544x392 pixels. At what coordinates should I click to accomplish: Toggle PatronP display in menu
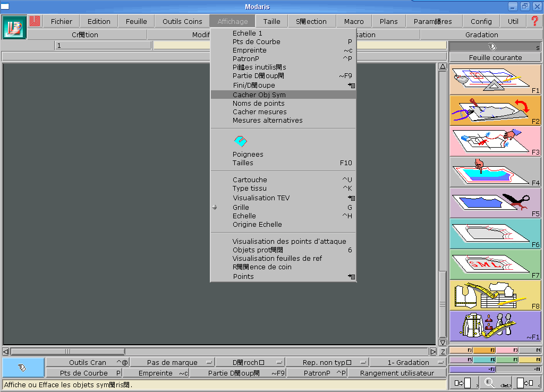tap(284, 58)
